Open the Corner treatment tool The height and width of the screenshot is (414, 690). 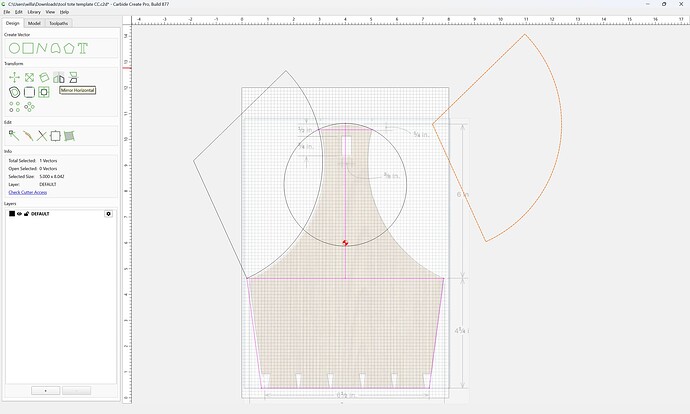(x=29, y=92)
